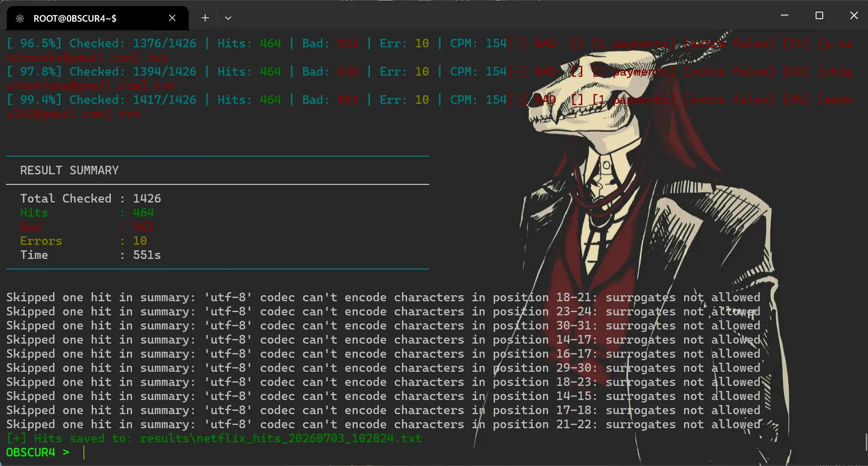Click the Errors : 10 summary line
Image resolution: width=868 pixels, height=466 pixels.
pos(84,241)
